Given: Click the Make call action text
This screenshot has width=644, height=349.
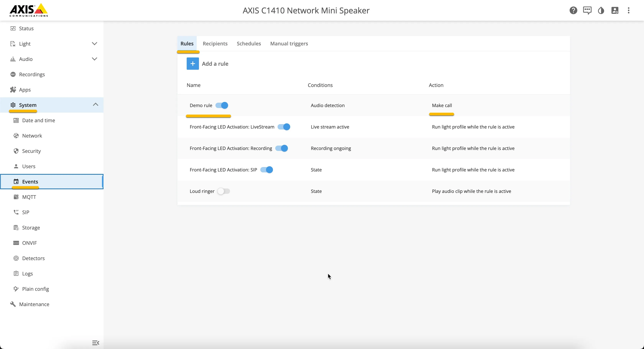Looking at the screenshot, I should pyautogui.click(x=442, y=105).
